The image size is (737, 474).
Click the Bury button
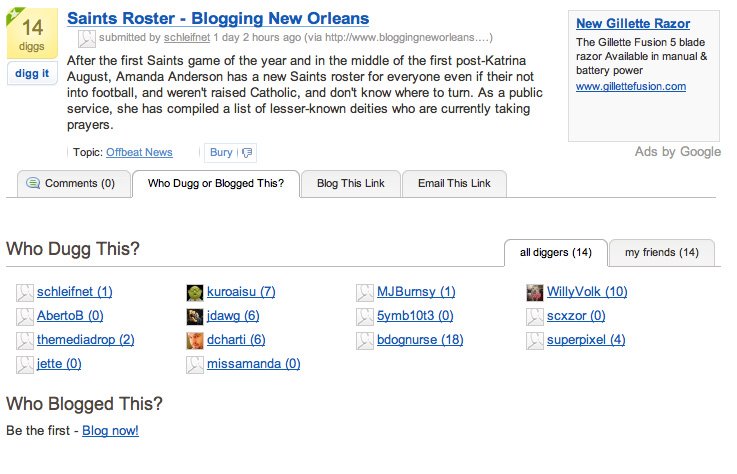coord(221,153)
